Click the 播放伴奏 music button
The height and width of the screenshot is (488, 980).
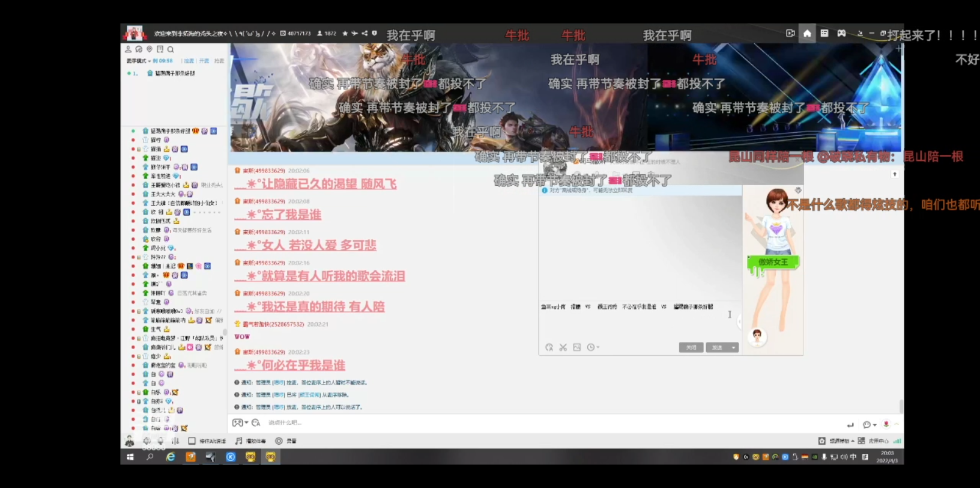[x=250, y=441]
